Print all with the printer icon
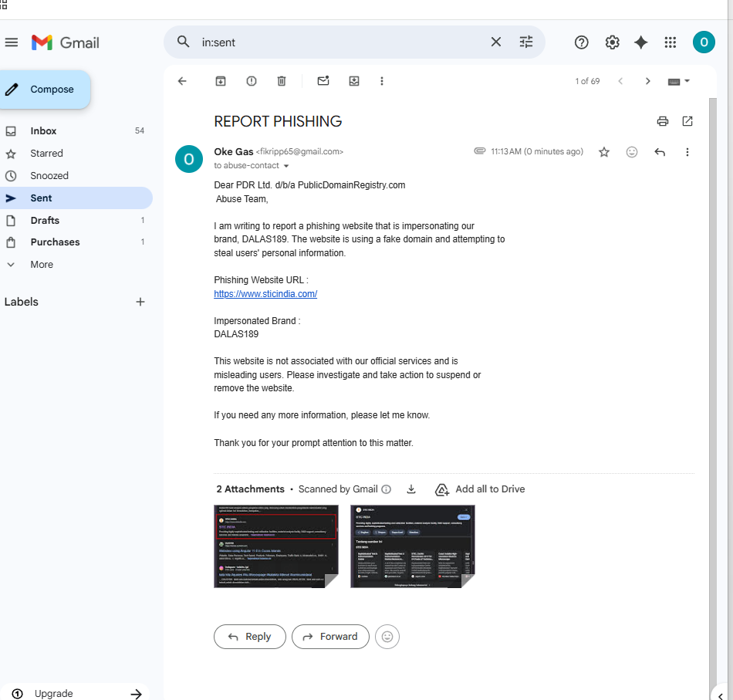The width and height of the screenshot is (733, 700). (663, 122)
